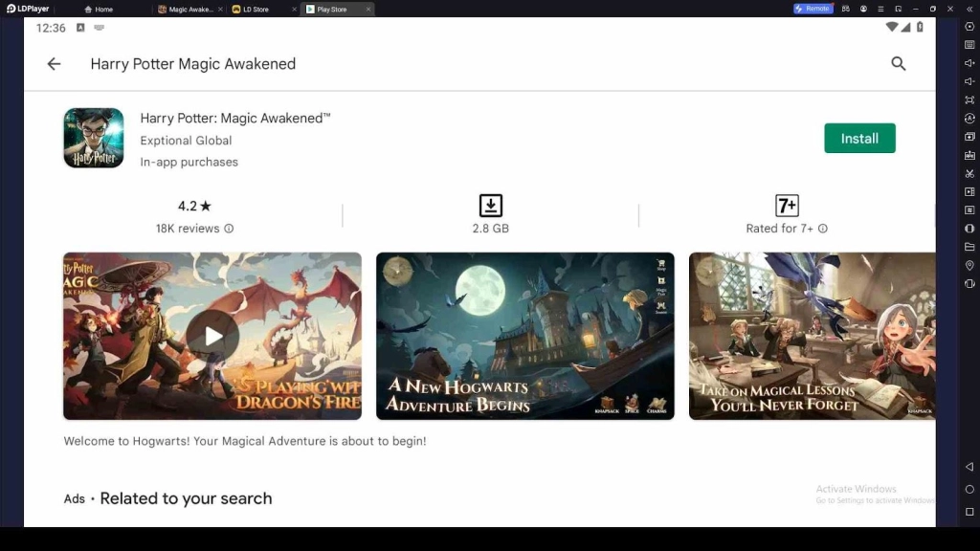This screenshot has height=551, width=980.
Task: Open the LDPlayer hamburger menu
Action: click(x=880, y=9)
